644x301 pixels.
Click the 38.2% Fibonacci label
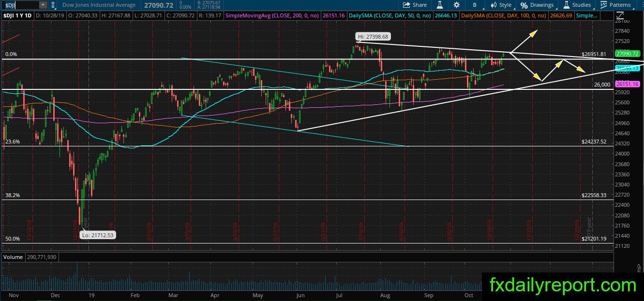[12, 195]
